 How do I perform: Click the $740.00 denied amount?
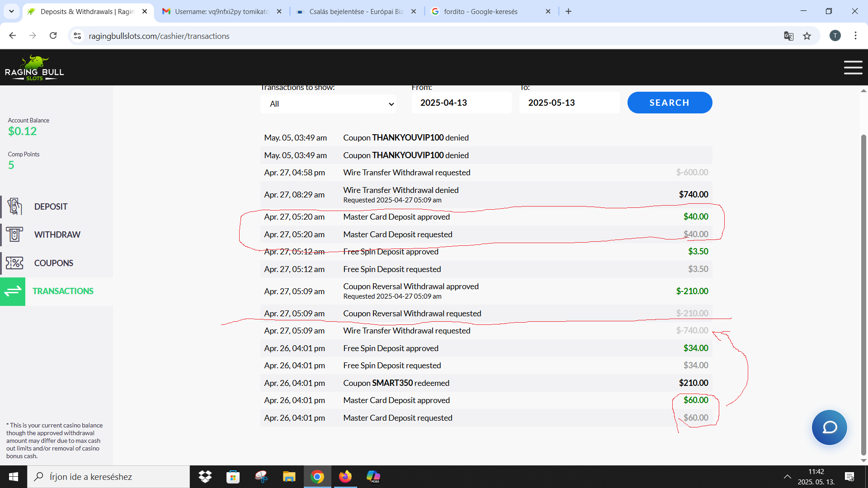click(693, 194)
